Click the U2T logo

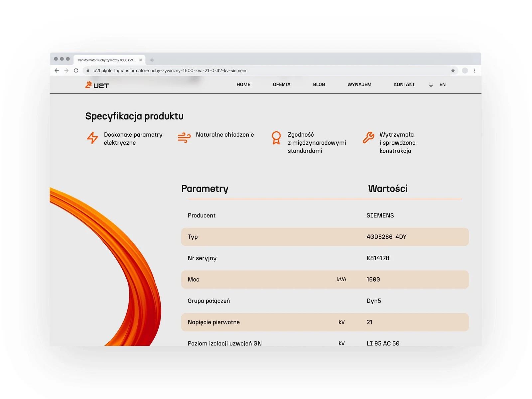[97, 85]
